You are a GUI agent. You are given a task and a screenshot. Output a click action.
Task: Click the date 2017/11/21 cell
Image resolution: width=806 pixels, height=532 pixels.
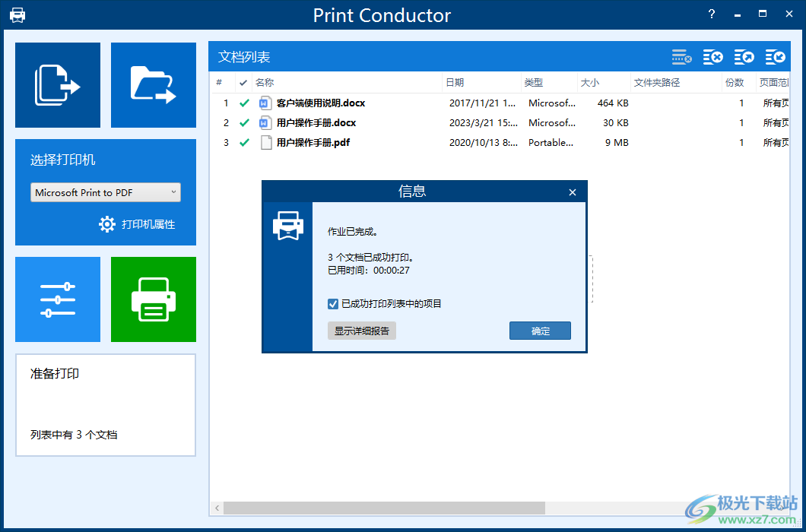(483, 103)
